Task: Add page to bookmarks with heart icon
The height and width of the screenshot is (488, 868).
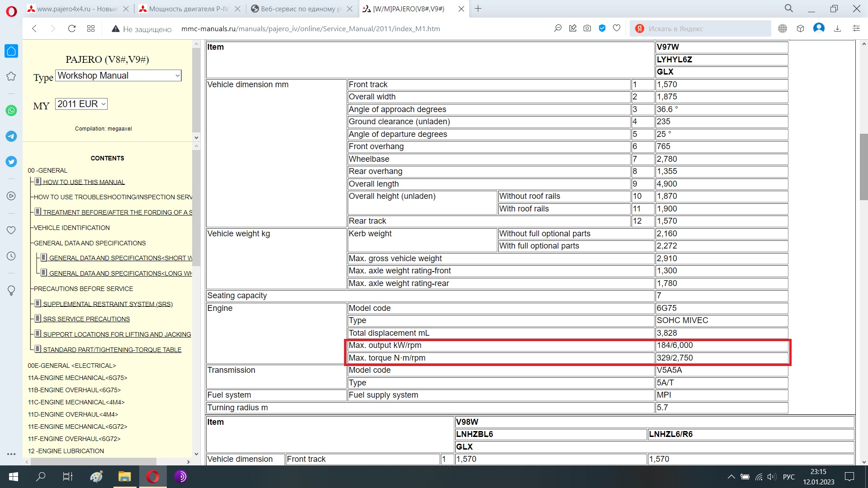Action: pyautogui.click(x=617, y=28)
